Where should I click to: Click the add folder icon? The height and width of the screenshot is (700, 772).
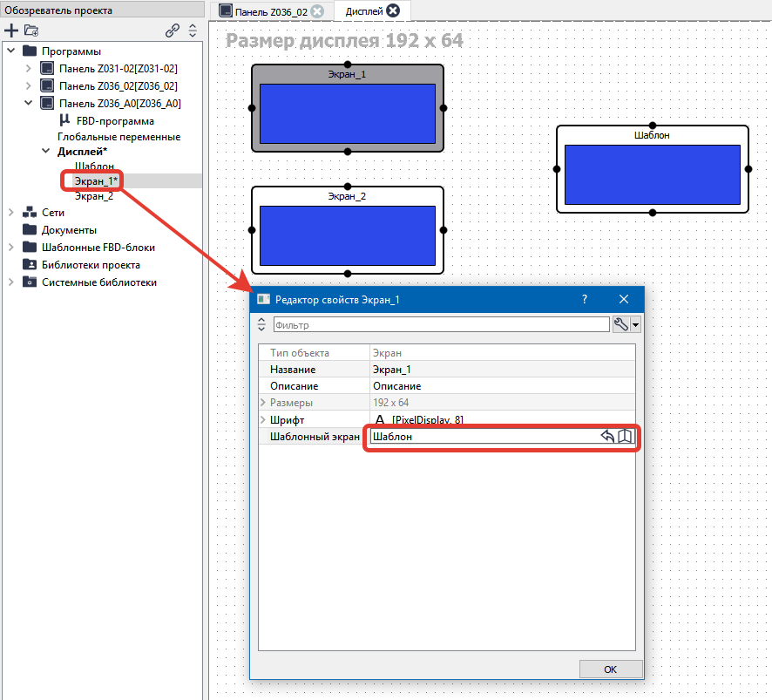tap(31, 31)
